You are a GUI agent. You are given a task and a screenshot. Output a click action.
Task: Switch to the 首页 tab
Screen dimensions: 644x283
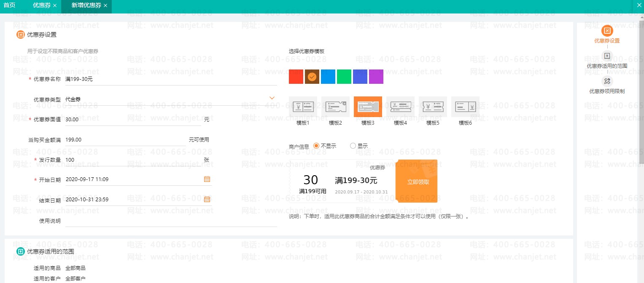pos(9,5)
